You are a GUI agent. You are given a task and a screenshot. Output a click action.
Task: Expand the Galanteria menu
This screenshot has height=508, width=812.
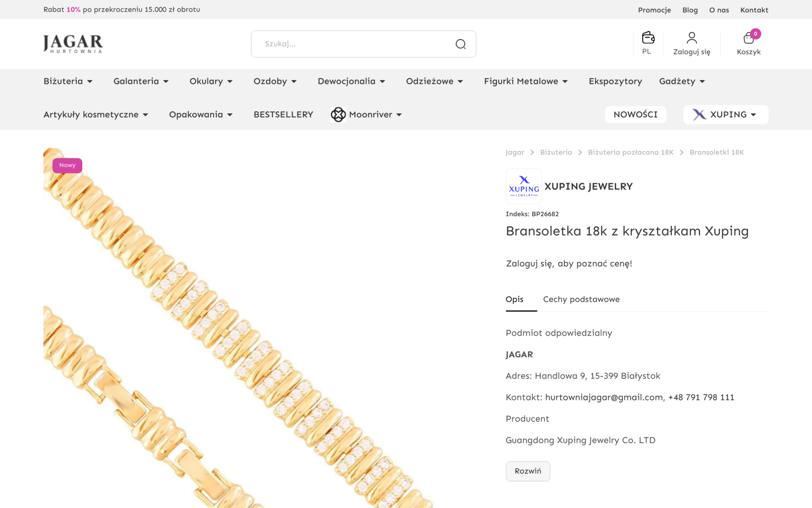click(x=141, y=81)
